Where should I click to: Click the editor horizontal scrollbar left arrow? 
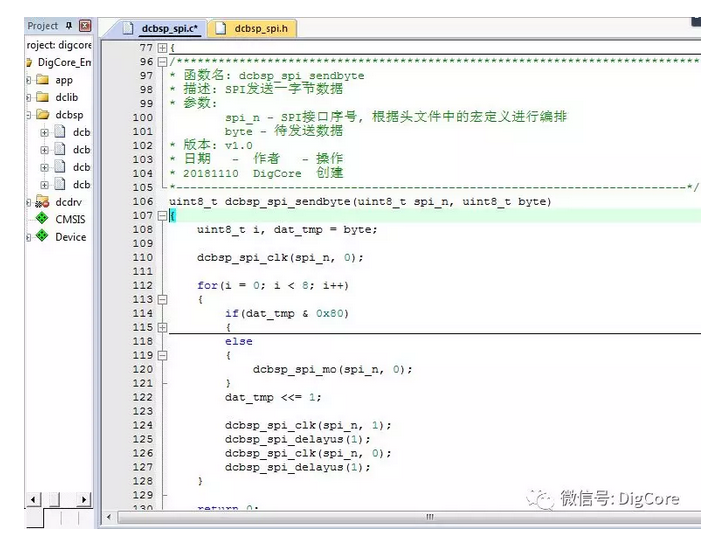(109, 517)
